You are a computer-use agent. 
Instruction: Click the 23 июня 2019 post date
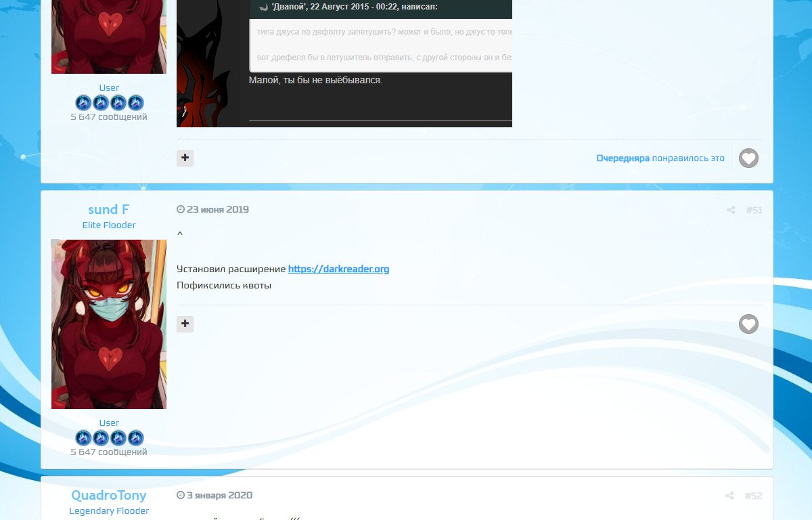coord(217,210)
